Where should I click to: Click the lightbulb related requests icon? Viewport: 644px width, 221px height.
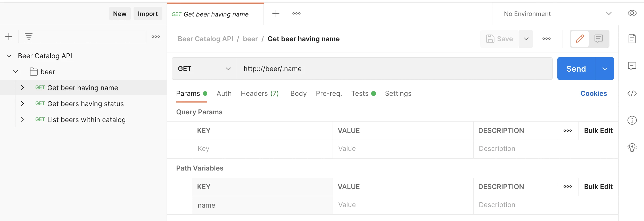[632, 147]
